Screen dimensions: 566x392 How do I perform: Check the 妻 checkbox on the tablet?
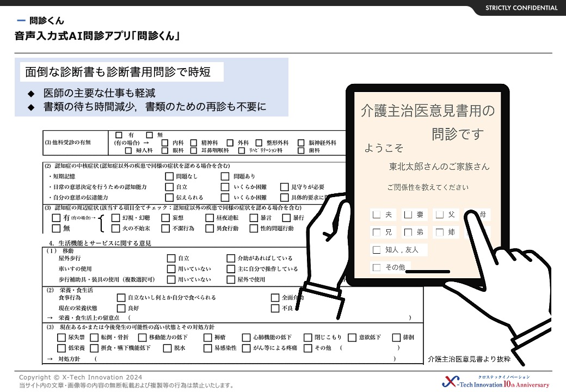[x=408, y=215]
